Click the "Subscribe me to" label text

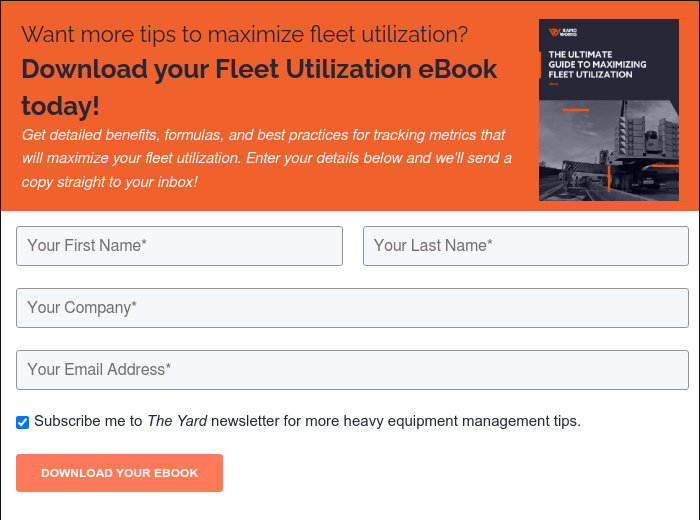[88, 421]
